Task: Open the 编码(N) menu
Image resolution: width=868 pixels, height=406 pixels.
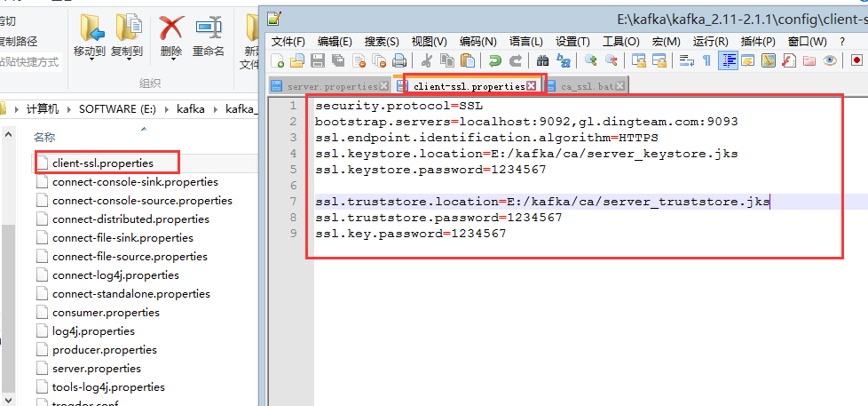Action: (477, 42)
